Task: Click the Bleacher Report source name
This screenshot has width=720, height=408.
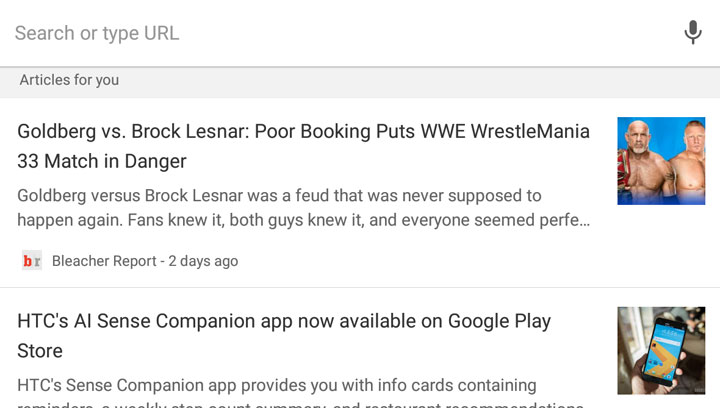Action: tap(103, 261)
